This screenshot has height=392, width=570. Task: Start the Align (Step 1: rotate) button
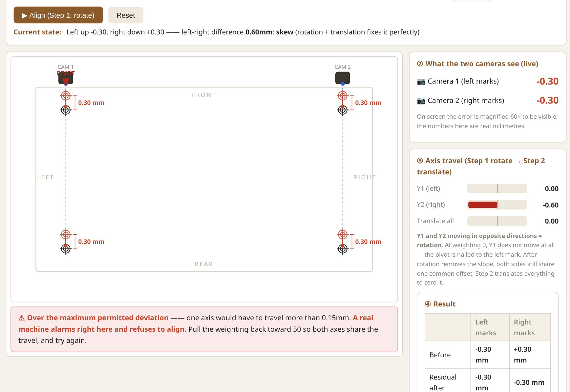[58, 15]
